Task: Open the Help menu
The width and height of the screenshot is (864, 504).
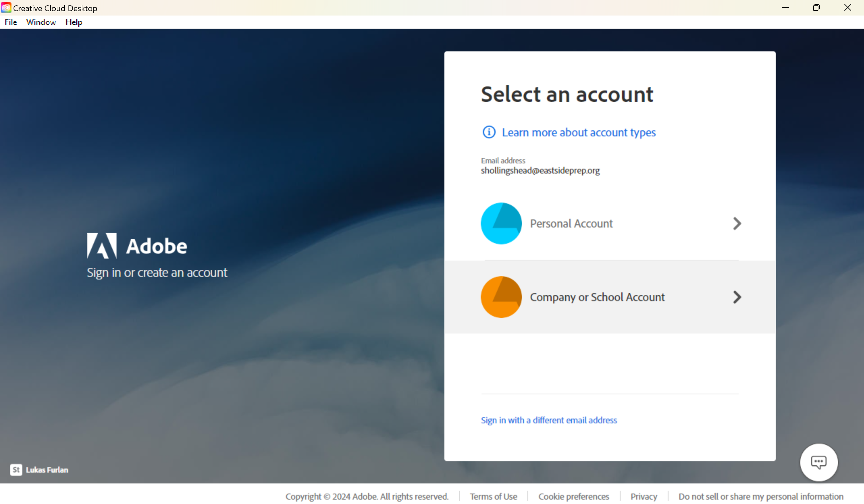Action: click(74, 22)
